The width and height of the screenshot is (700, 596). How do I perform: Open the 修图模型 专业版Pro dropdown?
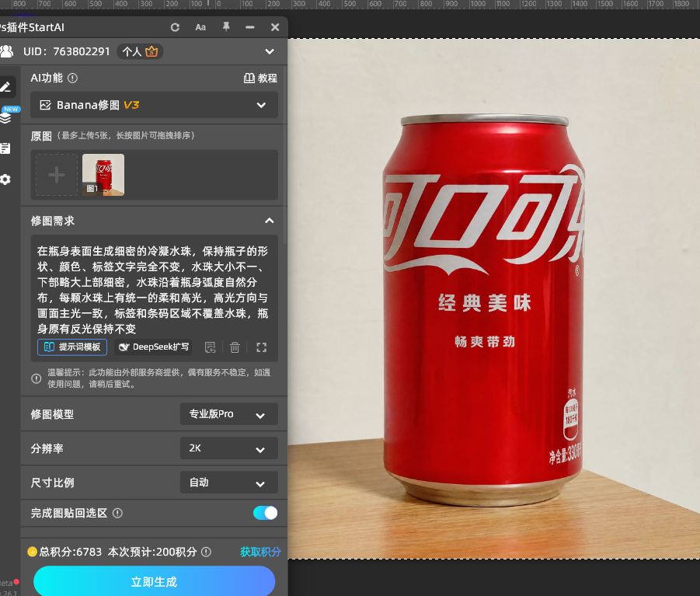[x=229, y=414]
